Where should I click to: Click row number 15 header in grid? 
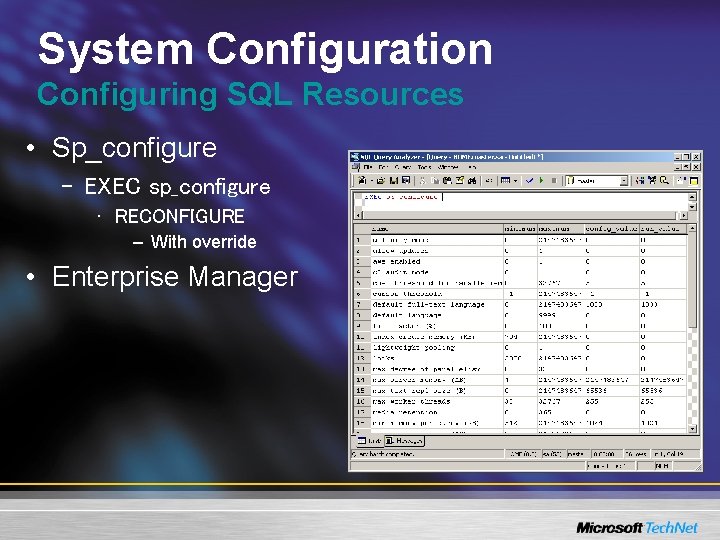coord(362,391)
